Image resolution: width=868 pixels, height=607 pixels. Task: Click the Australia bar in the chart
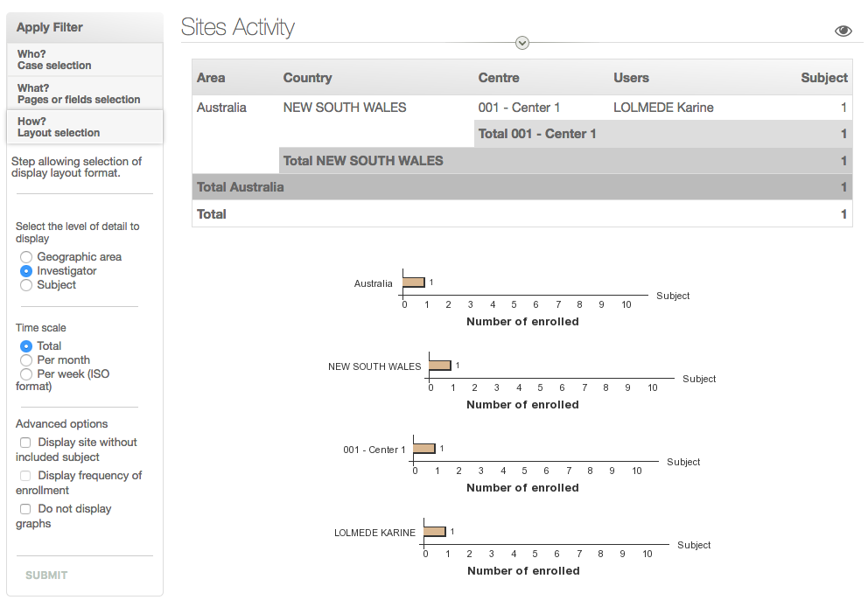414,283
